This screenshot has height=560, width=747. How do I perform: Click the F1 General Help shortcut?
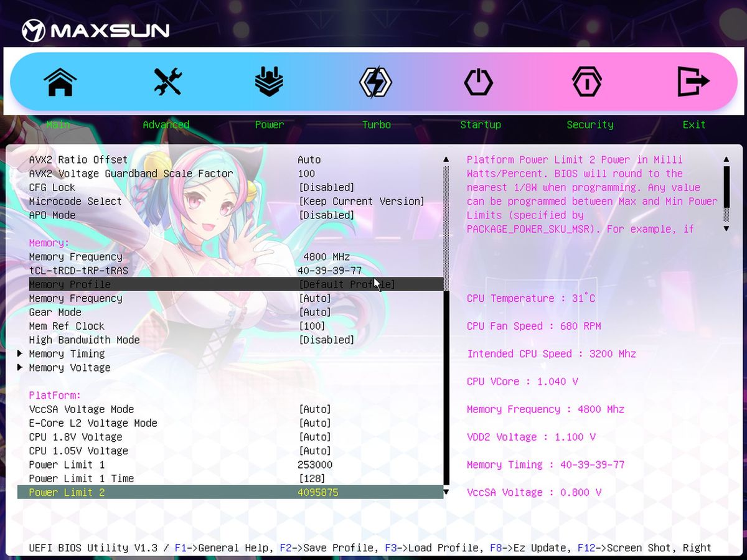[x=223, y=548]
